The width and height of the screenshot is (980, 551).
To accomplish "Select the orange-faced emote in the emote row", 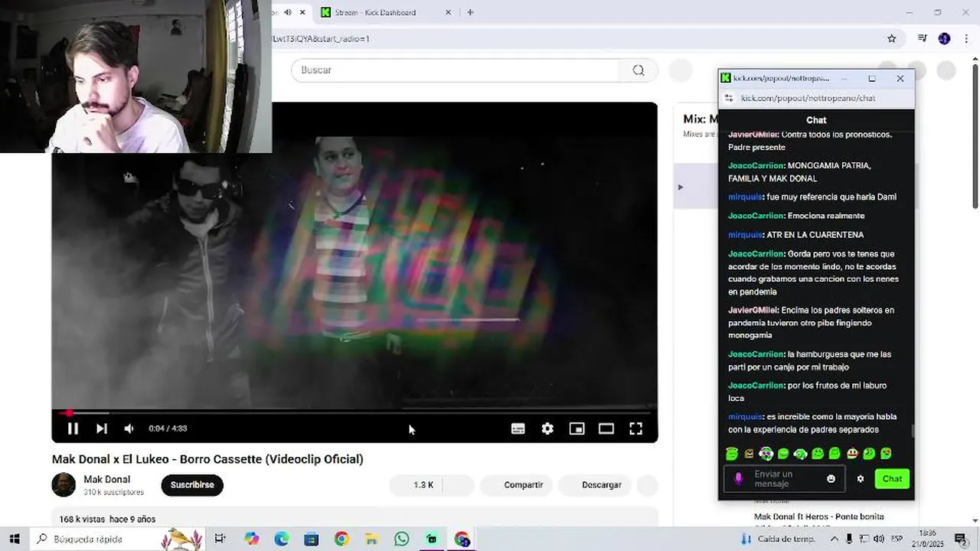I will 852,454.
